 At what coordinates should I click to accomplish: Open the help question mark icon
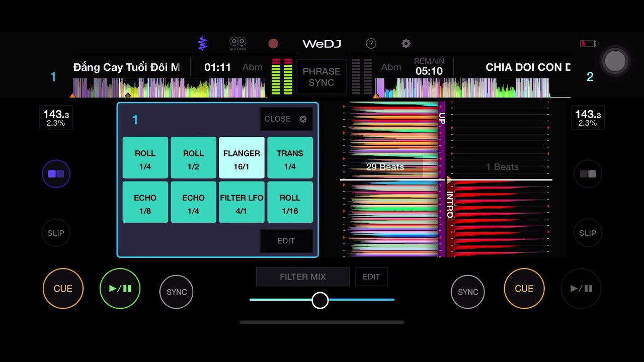click(x=371, y=44)
